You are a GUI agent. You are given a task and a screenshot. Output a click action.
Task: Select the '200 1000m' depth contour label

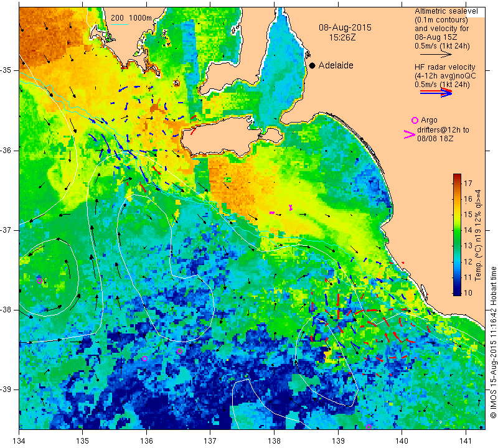tap(131, 18)
